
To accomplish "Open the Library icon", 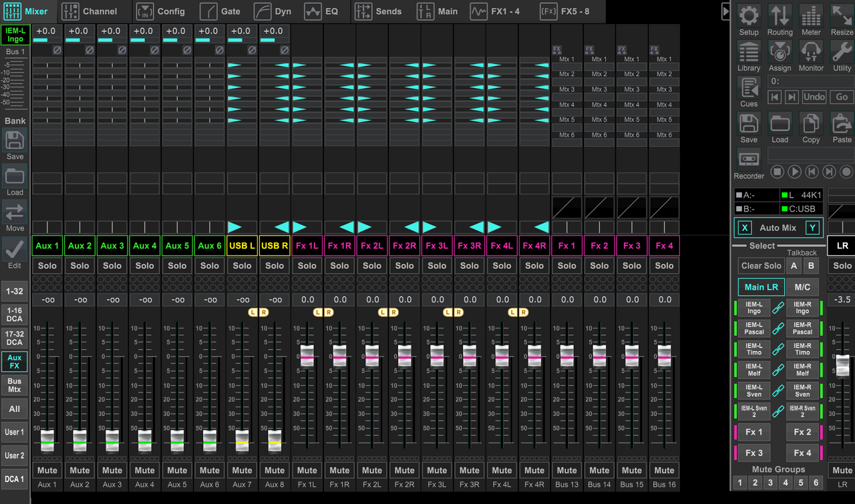I will click(749, 52).
